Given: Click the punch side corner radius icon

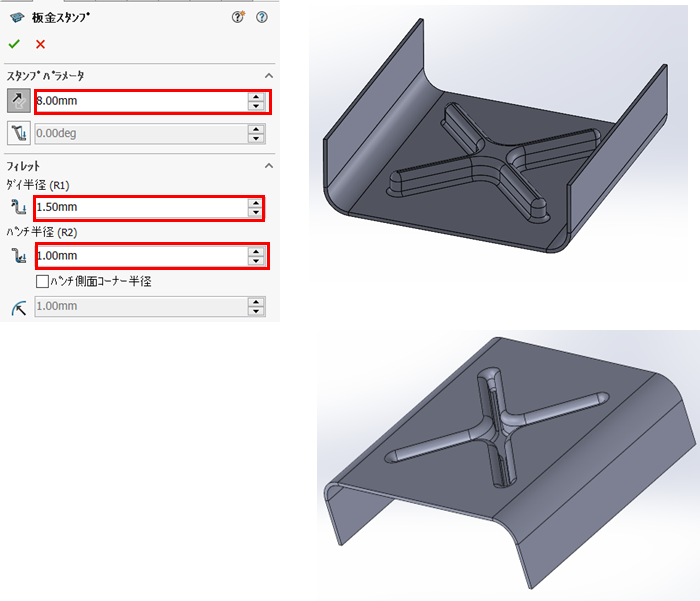Looking at the screenshot, I should 17,306.
